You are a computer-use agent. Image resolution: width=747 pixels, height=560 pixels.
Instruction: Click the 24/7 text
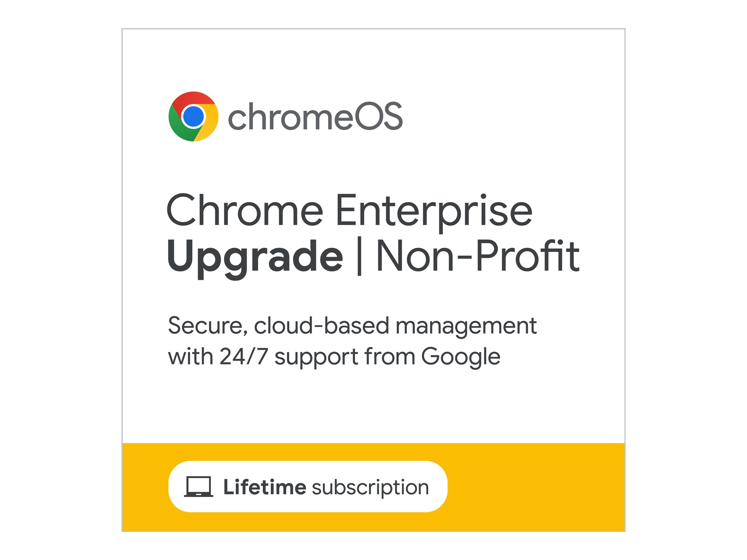click(x=244, y=357)
